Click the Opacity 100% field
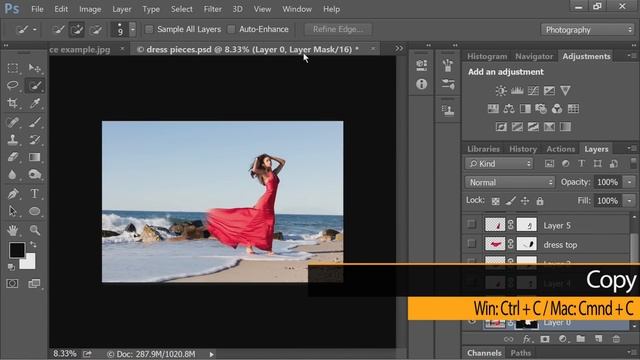Screen dimensions: 640x360 [x=608, y=182]
